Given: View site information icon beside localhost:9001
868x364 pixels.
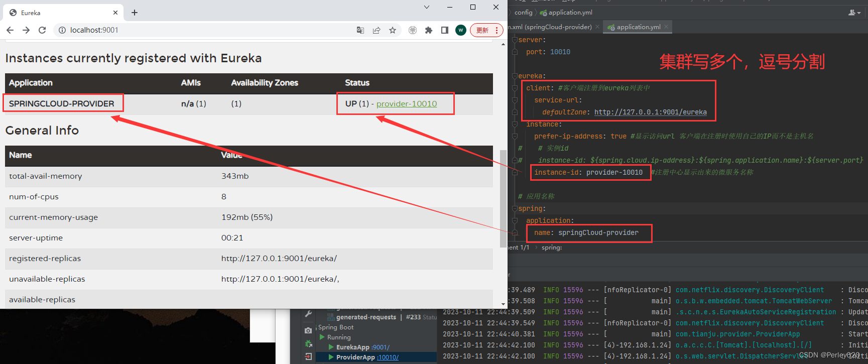Looking at the screenshot, I should 62,30.
